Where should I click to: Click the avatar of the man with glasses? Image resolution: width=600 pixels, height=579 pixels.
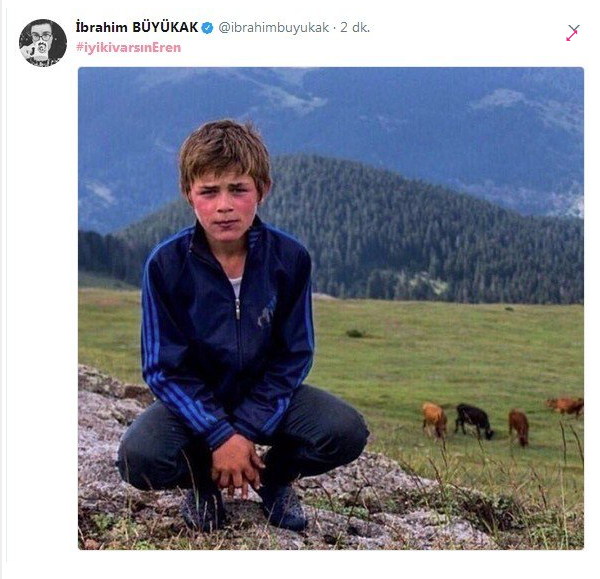pos(43,43)
